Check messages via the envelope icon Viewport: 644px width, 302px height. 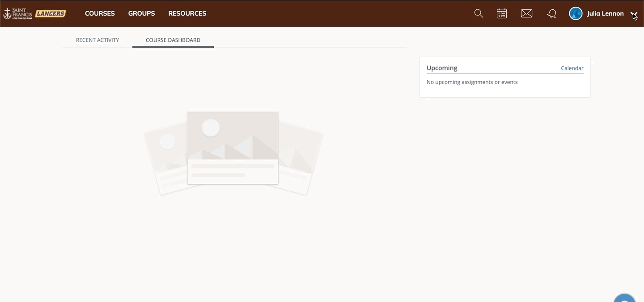point(526,13)
